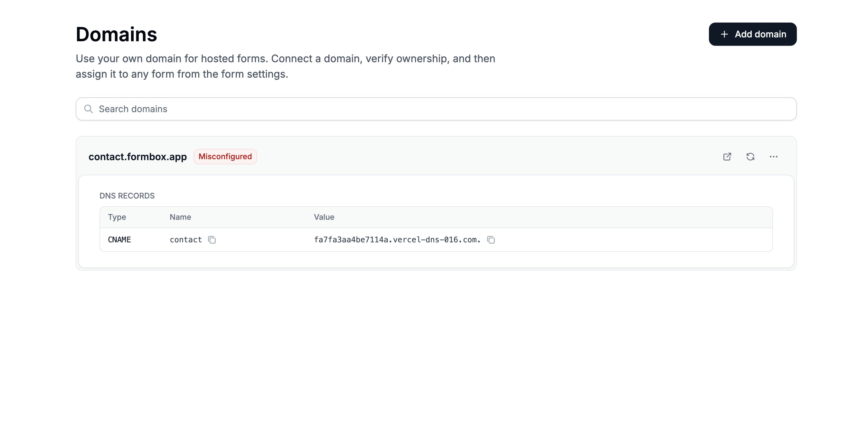Click the description paragraph under Domains

click(285, 66)
